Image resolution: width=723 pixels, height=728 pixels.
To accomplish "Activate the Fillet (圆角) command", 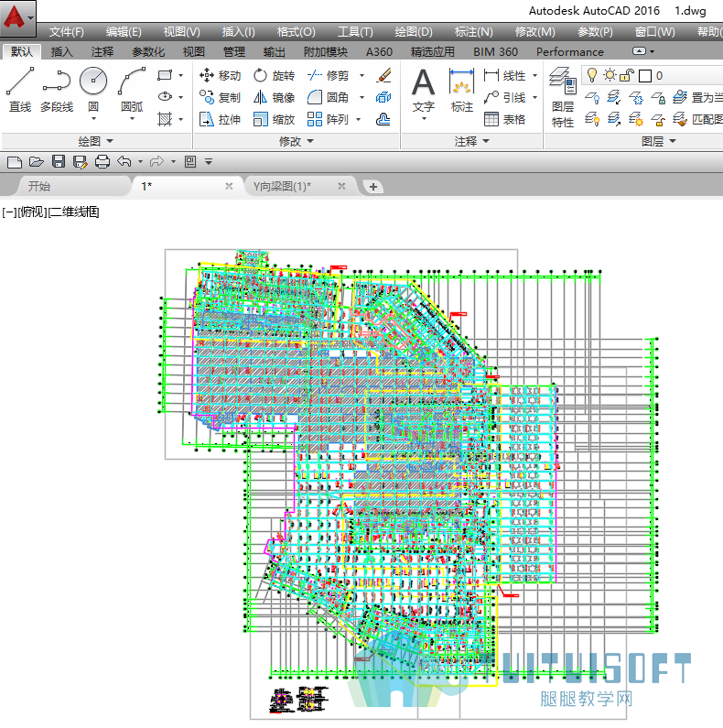I will tap(328, 97).
